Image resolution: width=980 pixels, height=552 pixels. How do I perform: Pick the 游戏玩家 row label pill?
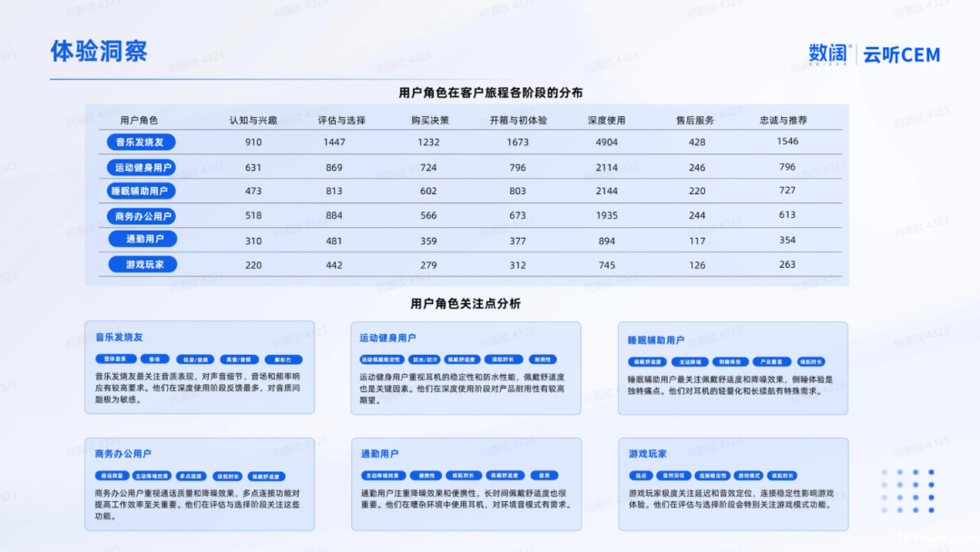(x=142, y=264)
